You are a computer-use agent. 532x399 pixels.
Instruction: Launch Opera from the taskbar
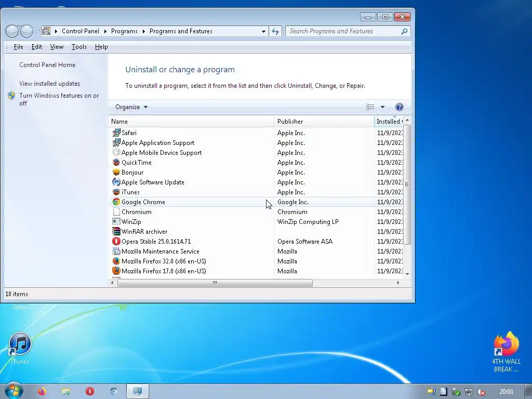[89, 392]
